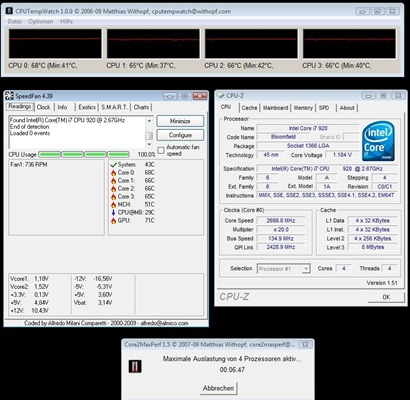Click the blue arrow icon beside CPU@MB

point(113,213)
